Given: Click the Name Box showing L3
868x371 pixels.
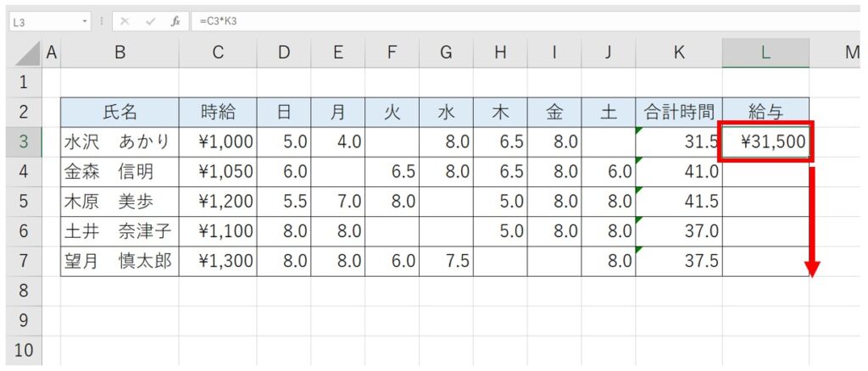Looking at the screenshot, I should [42, 20].
